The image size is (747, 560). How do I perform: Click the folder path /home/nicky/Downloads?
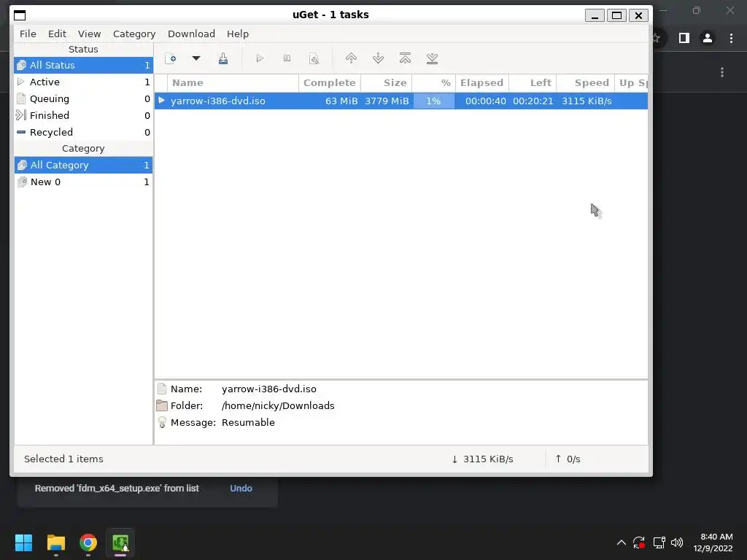pos(278,405)
